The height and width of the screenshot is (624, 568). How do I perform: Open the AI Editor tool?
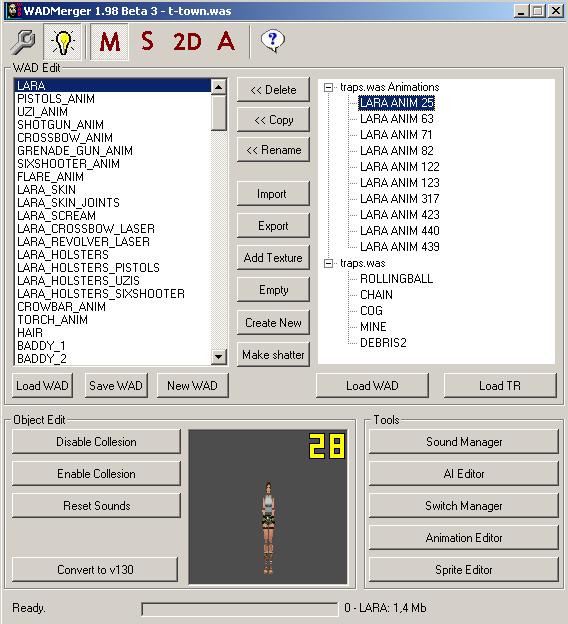point(464,474)
